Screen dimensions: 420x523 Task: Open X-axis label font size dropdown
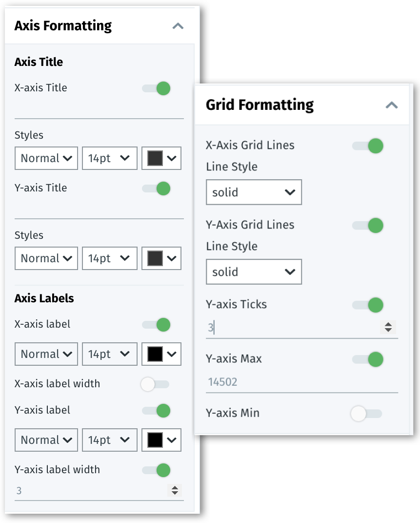coord(109,355)
